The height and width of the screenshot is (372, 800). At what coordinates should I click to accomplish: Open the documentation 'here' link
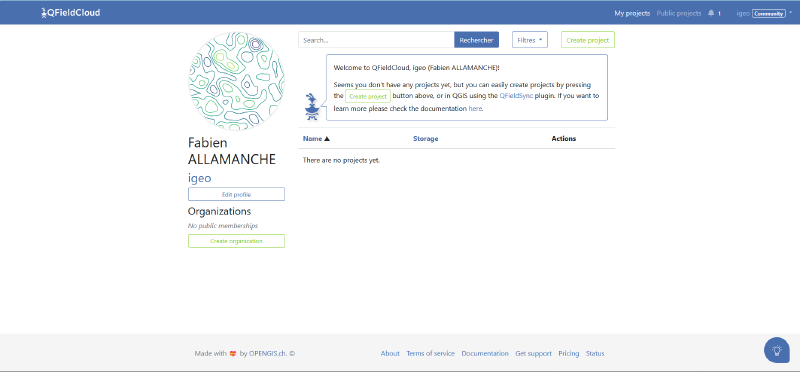(474, 108)
